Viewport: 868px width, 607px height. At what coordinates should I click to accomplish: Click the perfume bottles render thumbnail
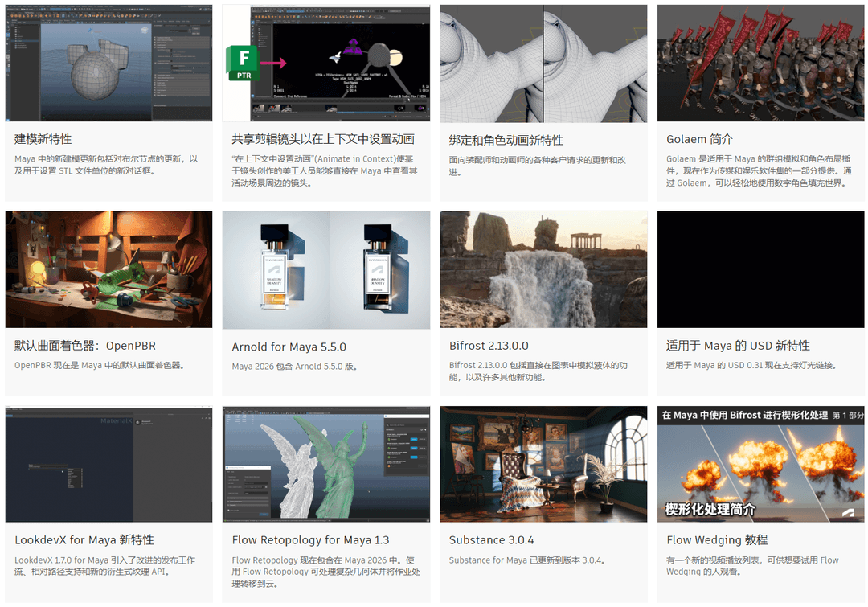click(325, 269)
